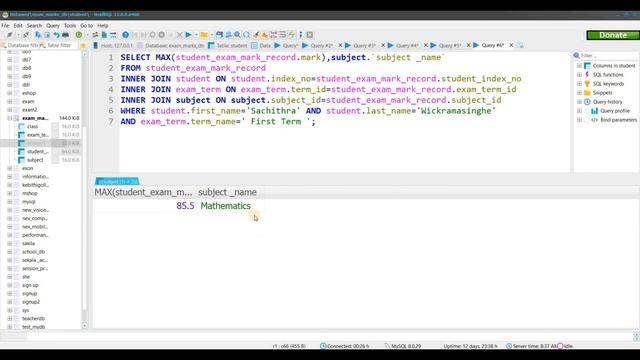
Task: Expand SQL keywords helper node
Action: click(x=579, y=84)
